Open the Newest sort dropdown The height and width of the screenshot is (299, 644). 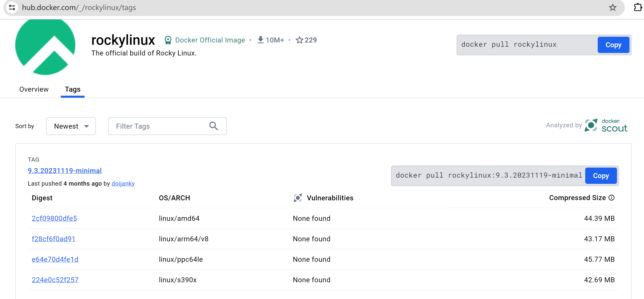point(71,126)
